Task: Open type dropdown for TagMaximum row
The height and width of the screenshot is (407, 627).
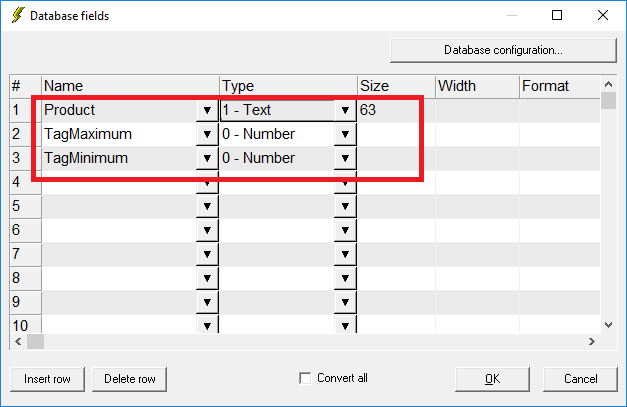Action: [x=345, y=134]
